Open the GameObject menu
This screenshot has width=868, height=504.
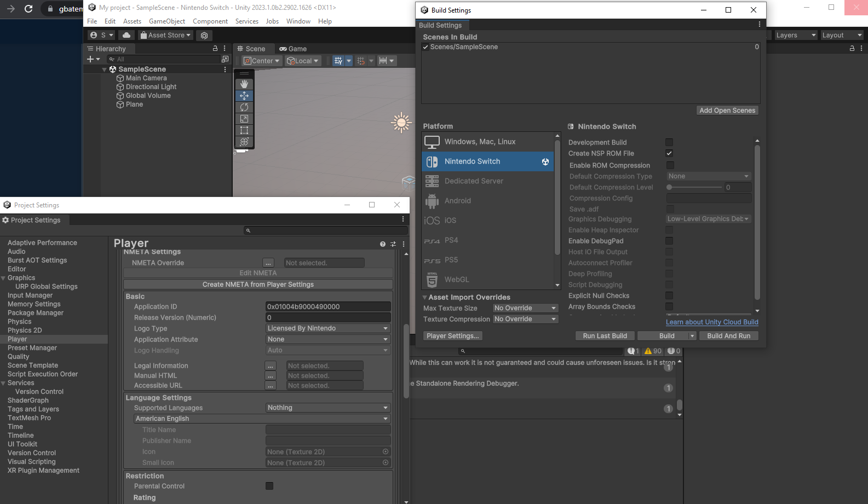pyautogui.click(x=167, y=21)
